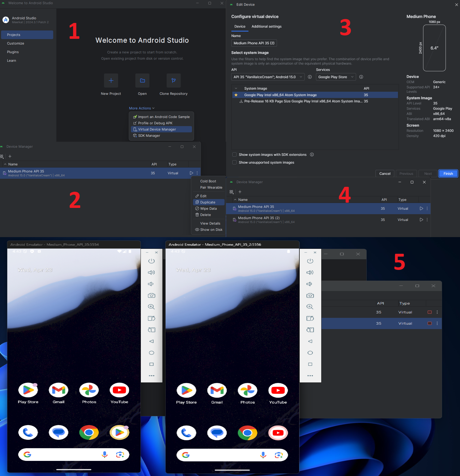Click power button on first emulator toolbar
460x476 pixels.
152,261
